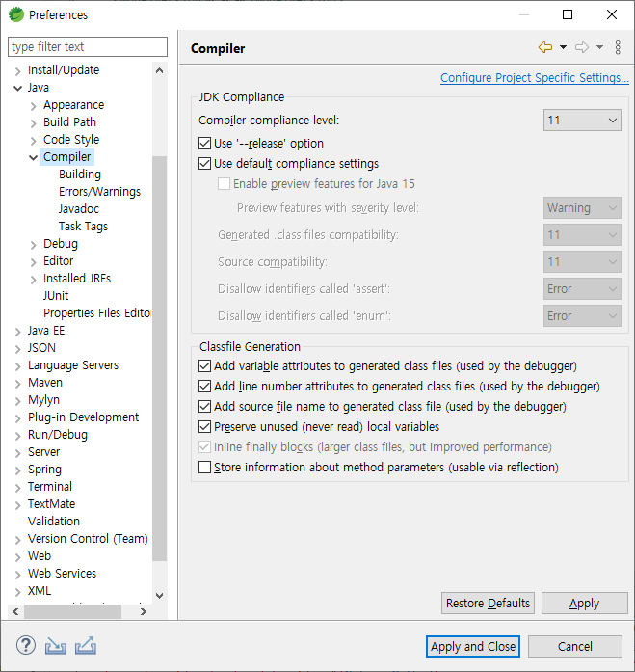Click the forward navigation arrow icon
The image size is (635, 672).
click(x=582, y=47)
